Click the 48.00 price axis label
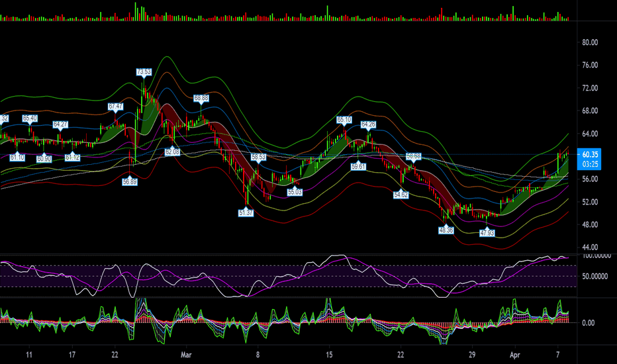 [x=590, y=225]
